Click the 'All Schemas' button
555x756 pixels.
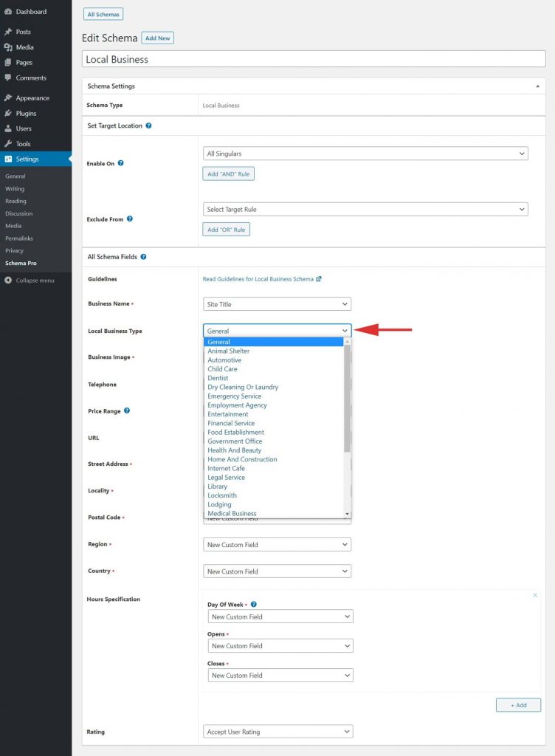[103, 14]
